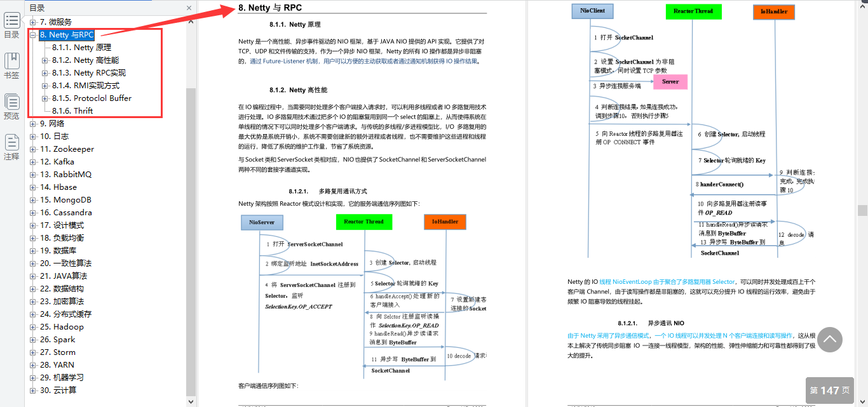This screenshot has height=407, width=868.
Task: Expand the 9. 网络 tree node
Action: tap(33, 124)
